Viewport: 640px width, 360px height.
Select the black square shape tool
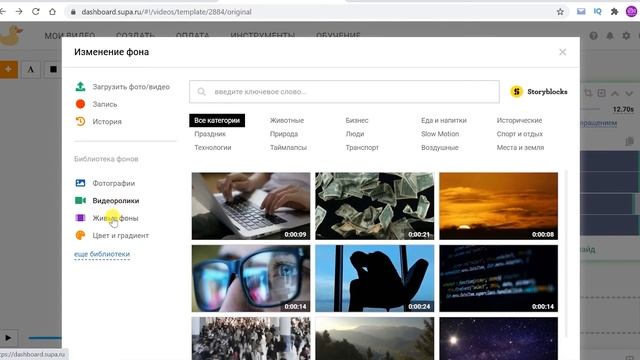53,69
